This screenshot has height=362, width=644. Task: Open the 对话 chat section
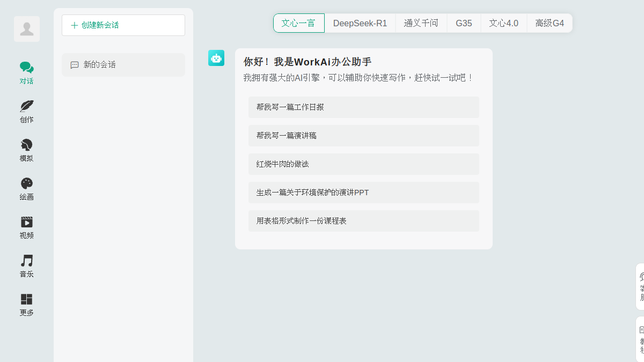pos(27,73)
